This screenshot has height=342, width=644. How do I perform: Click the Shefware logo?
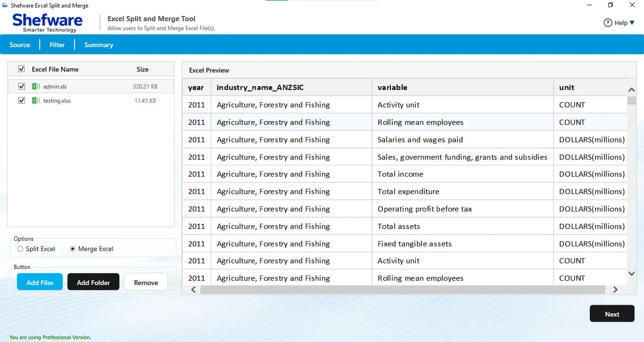pos(47,23)
